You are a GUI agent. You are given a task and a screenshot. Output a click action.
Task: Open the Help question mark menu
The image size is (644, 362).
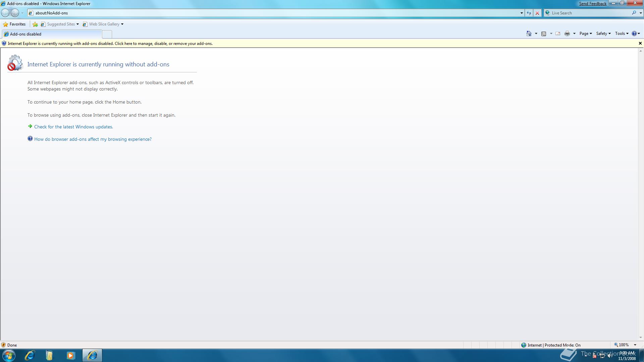point(636,34)
